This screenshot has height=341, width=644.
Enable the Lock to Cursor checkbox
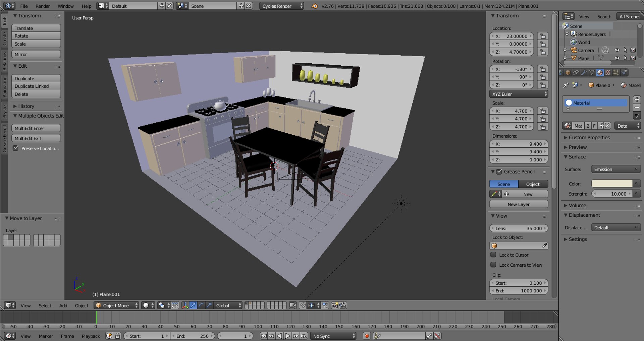(x=493, y=255)
